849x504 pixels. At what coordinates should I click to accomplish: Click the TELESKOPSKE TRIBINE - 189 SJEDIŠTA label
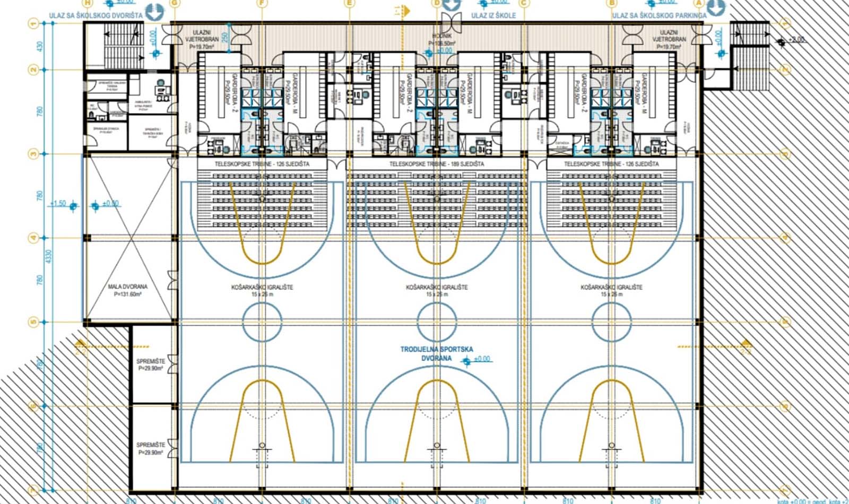[436, 164]
